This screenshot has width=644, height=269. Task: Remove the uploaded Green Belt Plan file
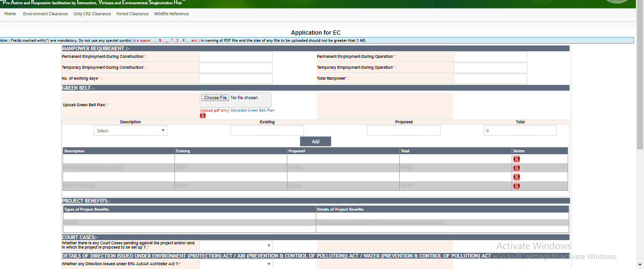pyautogui.click(x=202, y=116)
